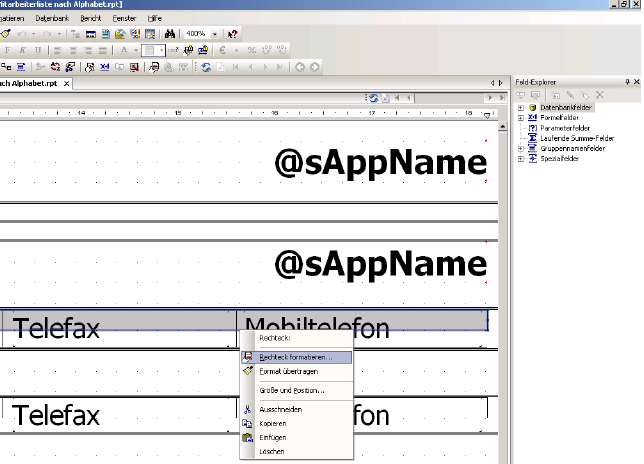The image size is (644, 464).
Task: Select the Parameterfelder tree item
Action: tap(567, 128)
